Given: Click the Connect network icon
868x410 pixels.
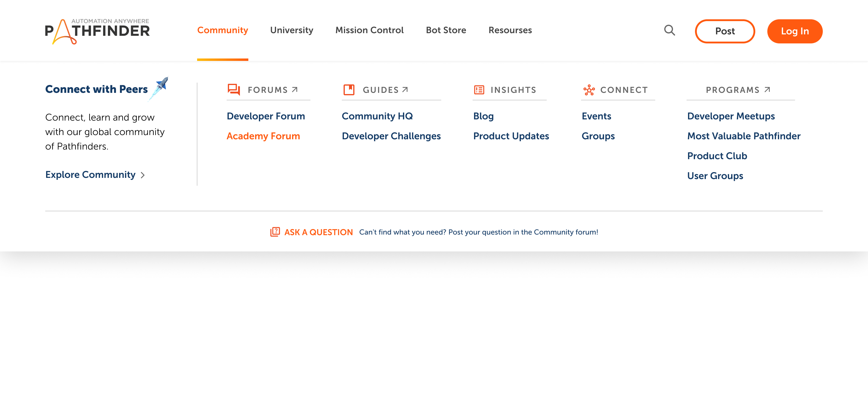Looking at the screenshot, I should point(589,90).
